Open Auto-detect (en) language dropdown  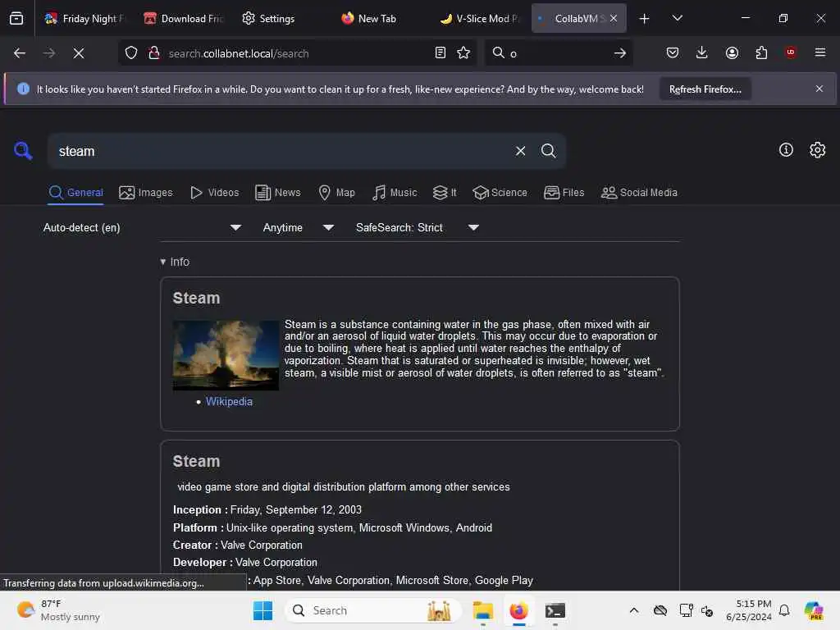(143, 228)
